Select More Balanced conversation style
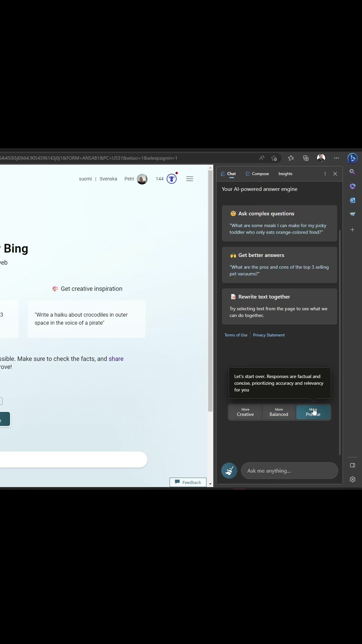The image size is (362, 644). point(279,412)
